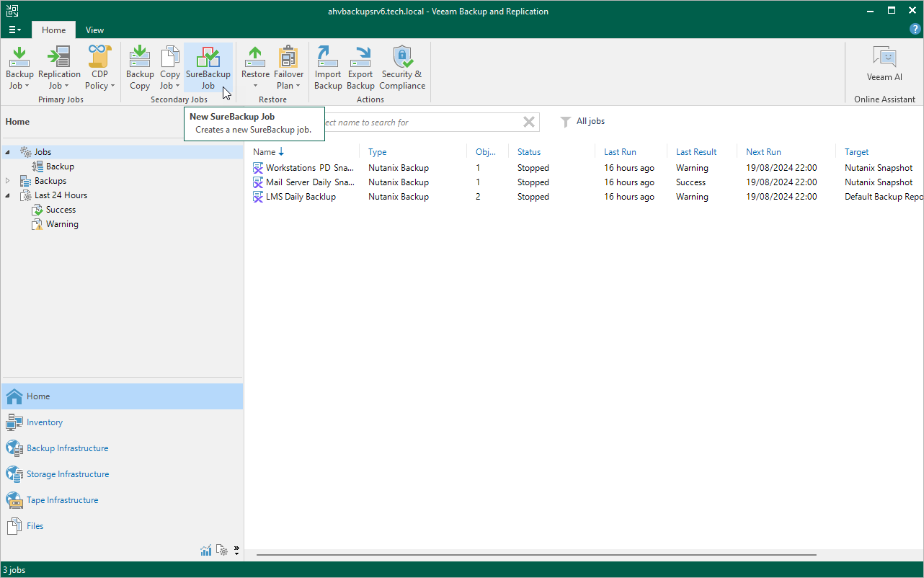Expand the Backups tree node
The image size is (924, 578).
(x=8, y=181)
